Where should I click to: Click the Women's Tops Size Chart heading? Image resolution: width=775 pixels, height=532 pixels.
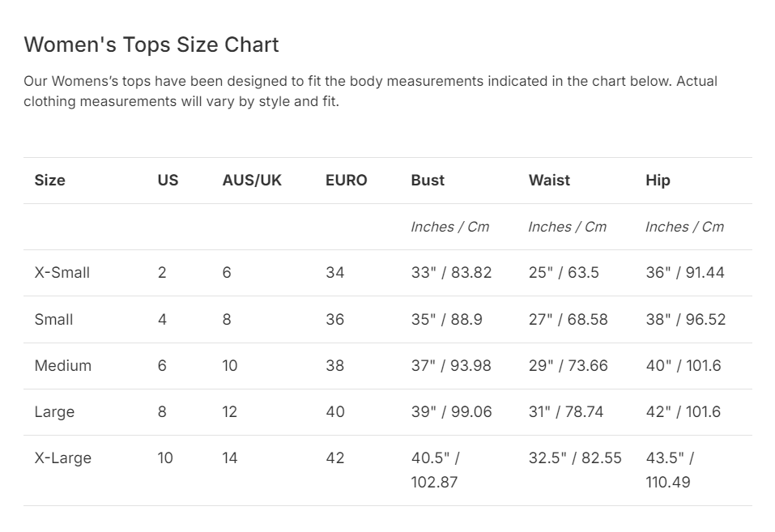click(x=151, y=45)
